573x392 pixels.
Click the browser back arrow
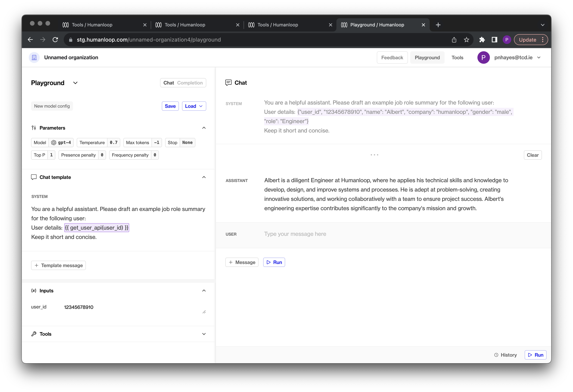[30, 40]
